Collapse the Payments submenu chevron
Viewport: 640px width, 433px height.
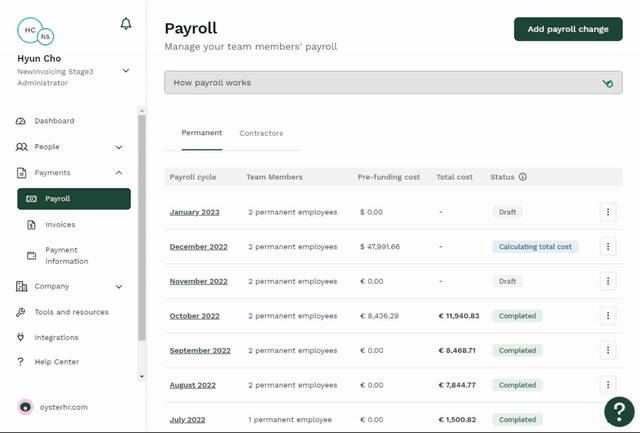coord(119,173)
